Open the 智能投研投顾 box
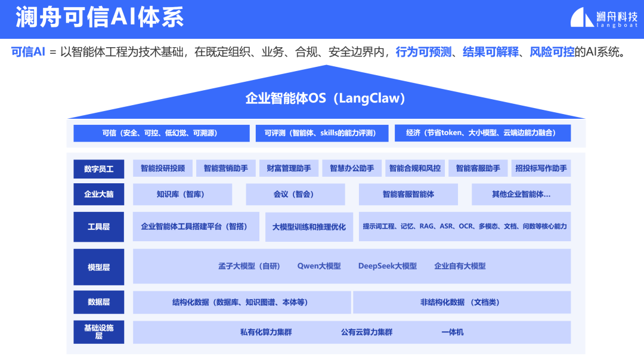 [x=163, y=168]
